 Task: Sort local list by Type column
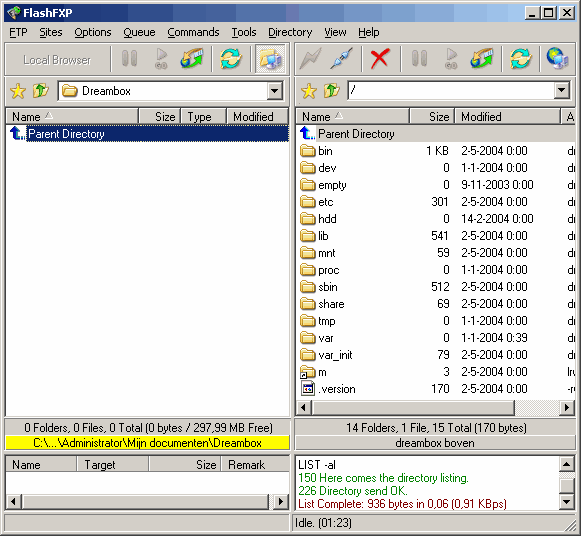[x=203, y=117]
